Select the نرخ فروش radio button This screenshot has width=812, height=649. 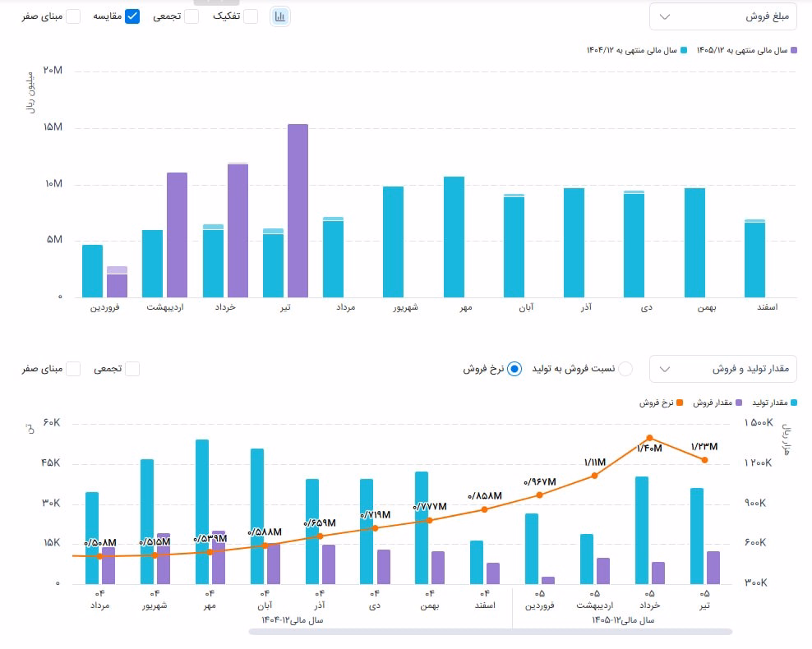[514, 369]
